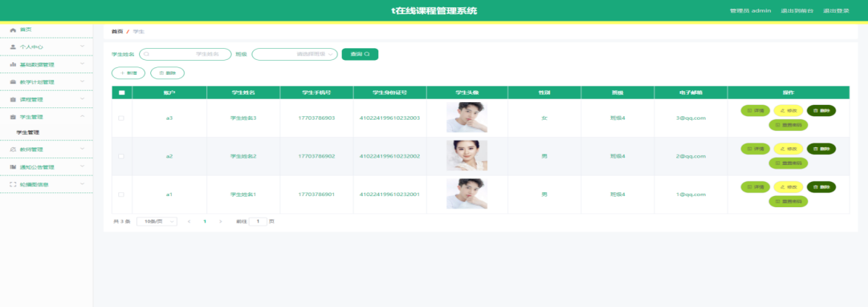Expand 基础数据管理 menu chevron
The image size is (868, 307).
click(82, 64)
